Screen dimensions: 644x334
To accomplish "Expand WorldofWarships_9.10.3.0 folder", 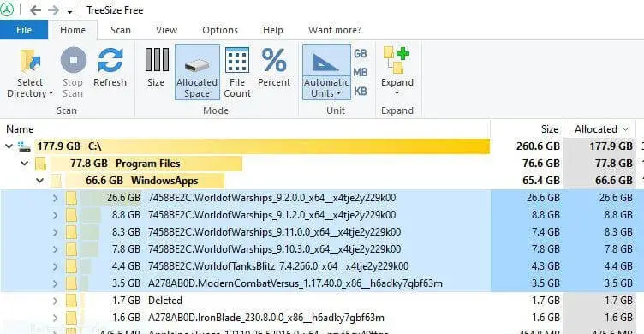I will click(56, 249).
